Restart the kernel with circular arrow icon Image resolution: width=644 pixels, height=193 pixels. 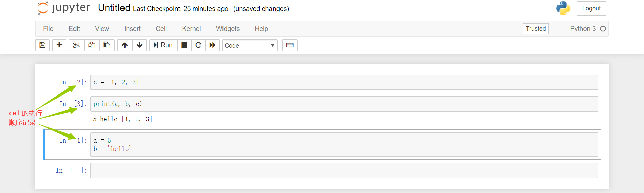click(x=198, y=45)
